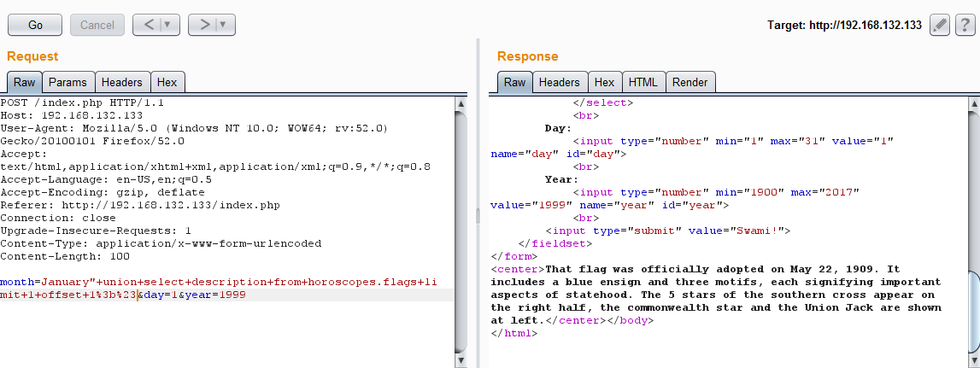
Task: Click the request pane scroll-up arrow
Action: [x=461, y=103]
